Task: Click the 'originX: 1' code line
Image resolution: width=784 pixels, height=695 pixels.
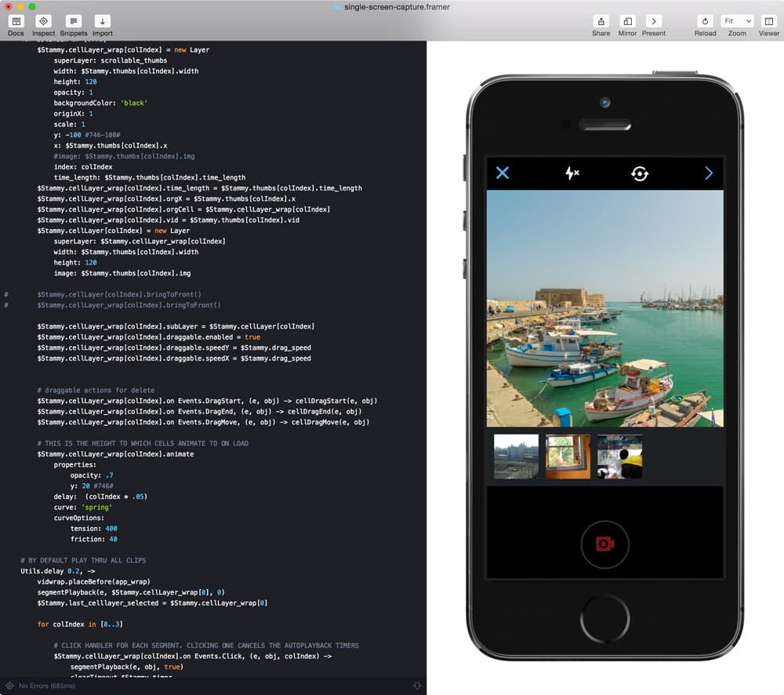Action: (73, 114)
